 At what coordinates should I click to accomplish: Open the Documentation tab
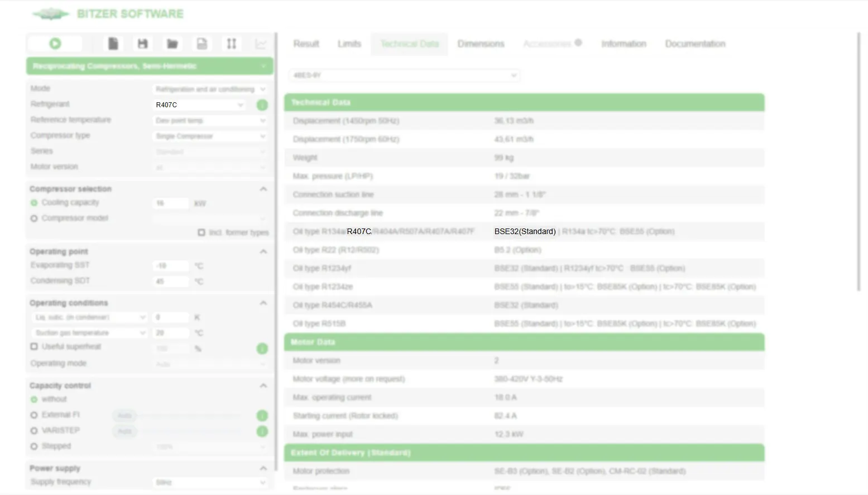coord(695,44)
